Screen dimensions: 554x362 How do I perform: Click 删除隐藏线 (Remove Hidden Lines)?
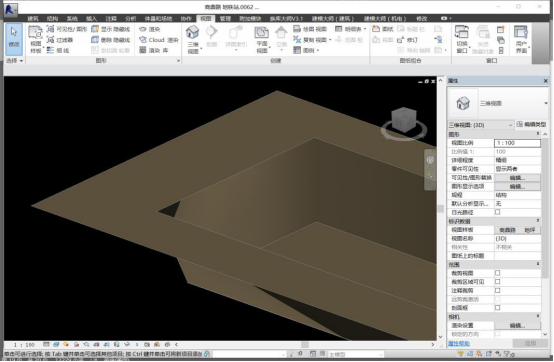point(111,40)
